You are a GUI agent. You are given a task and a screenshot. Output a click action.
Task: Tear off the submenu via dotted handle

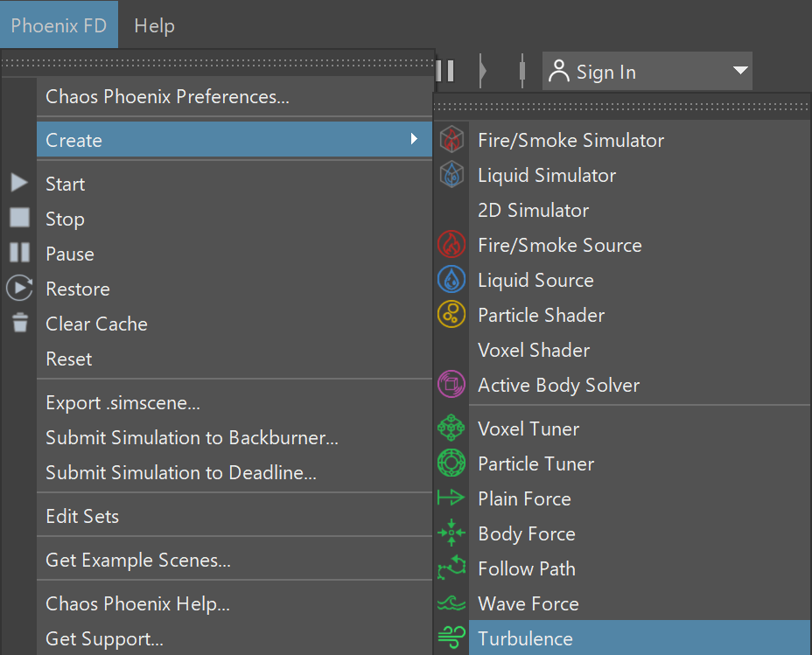622,107
